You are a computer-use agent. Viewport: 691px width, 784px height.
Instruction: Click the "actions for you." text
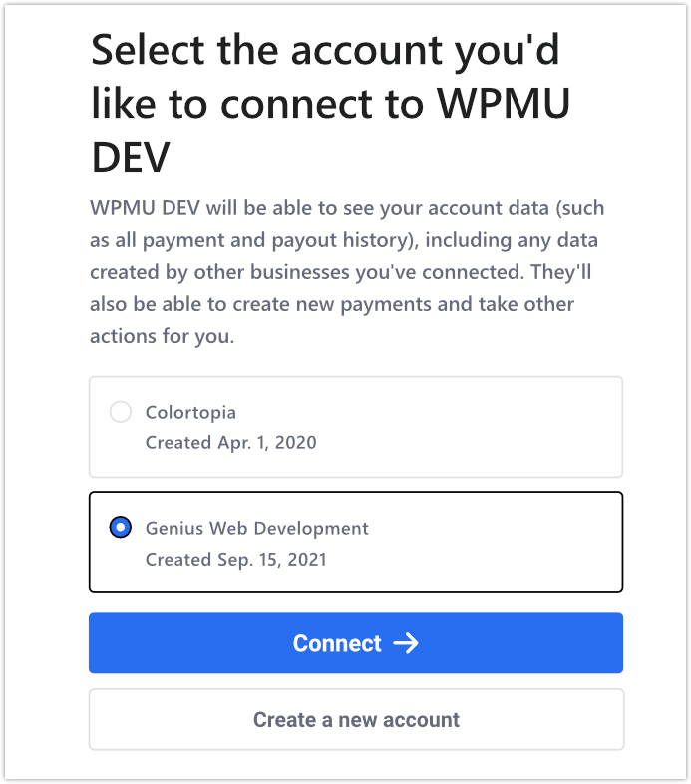pos(162,336)
